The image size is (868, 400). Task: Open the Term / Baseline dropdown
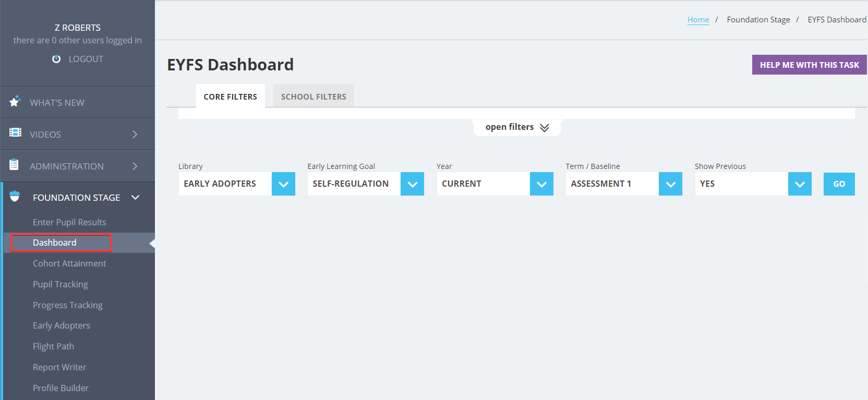click(624, 184)
